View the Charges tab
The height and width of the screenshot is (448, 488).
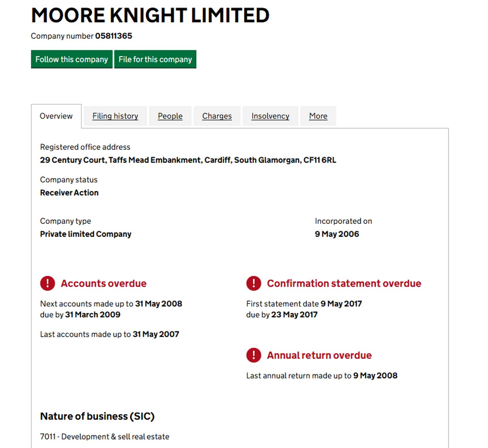pos(217,116)
